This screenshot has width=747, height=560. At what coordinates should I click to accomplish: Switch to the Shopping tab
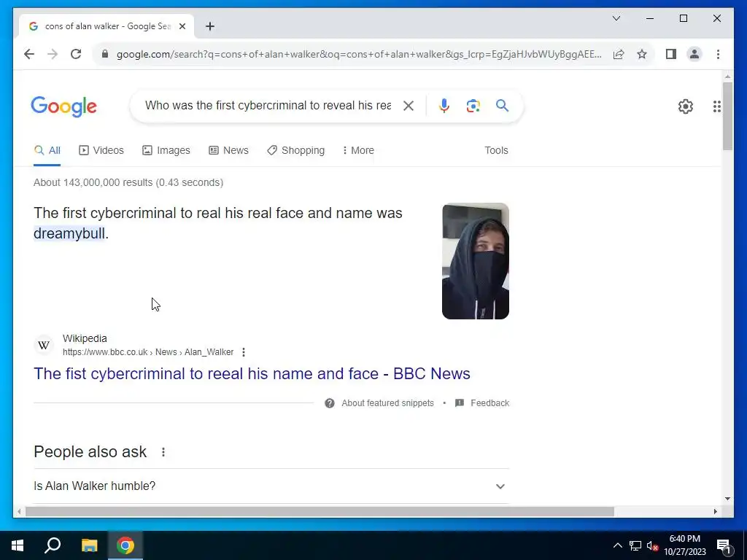(x=295, y=150)
